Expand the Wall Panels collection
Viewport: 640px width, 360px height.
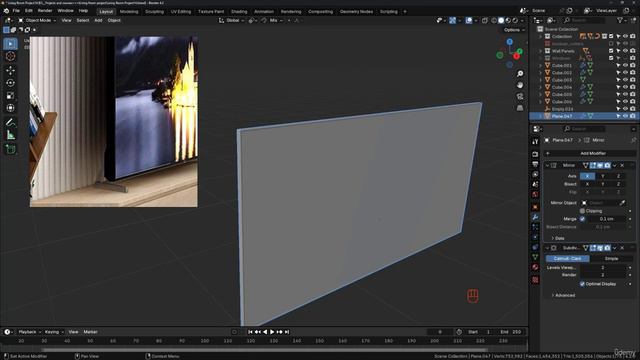pyautogui.click(x=541, y=51)
